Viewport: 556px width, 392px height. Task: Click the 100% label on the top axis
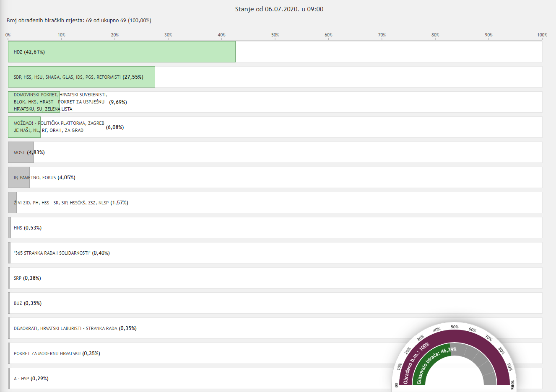tap(542, 35)
